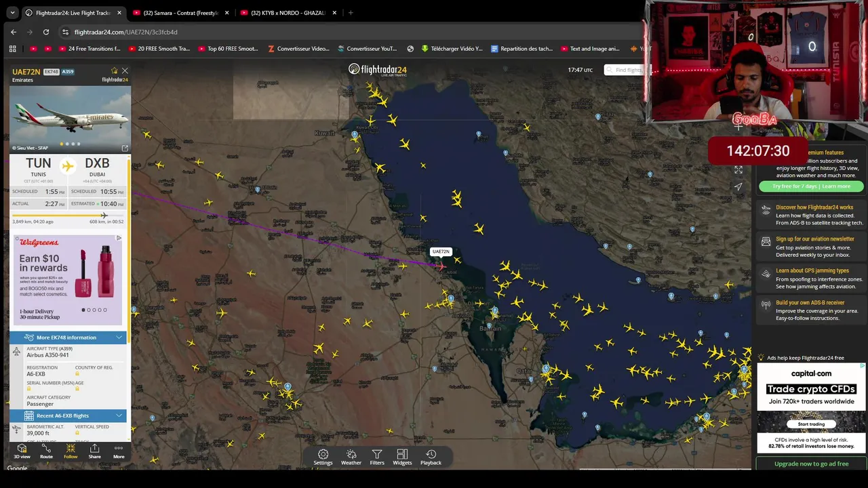Open Top 60 FREE Smoot... bookmark
Screen dimensions: 868x488
(229, 49)
